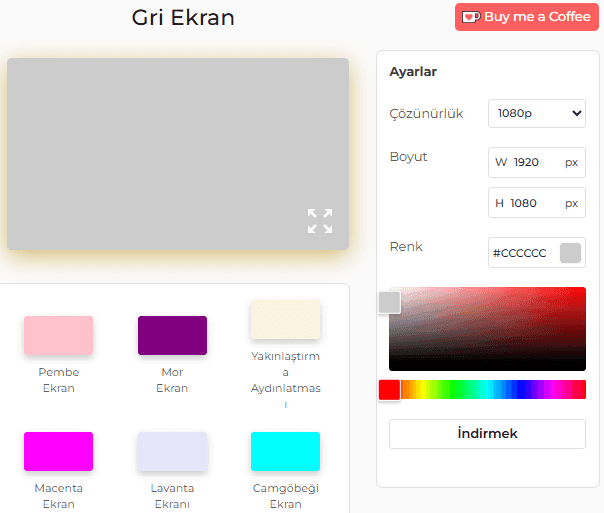Click the Boyut label
This screenshot has width=604, height=513.
tap(408, 157)
